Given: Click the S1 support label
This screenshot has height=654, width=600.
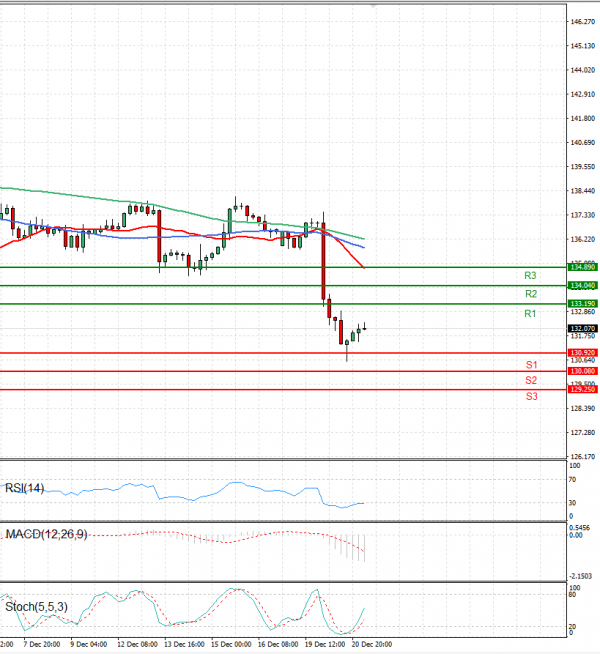Looking at the screenshot, I should coord(531,365).
